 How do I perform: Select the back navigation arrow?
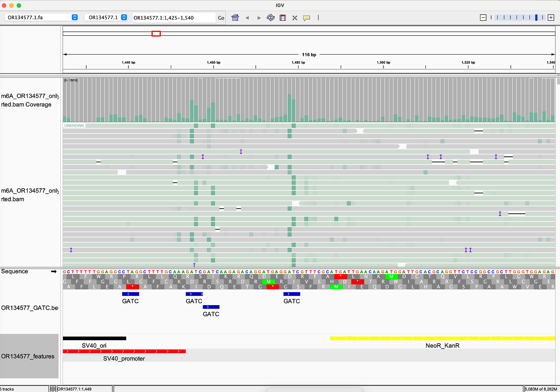tap(247, 18)
